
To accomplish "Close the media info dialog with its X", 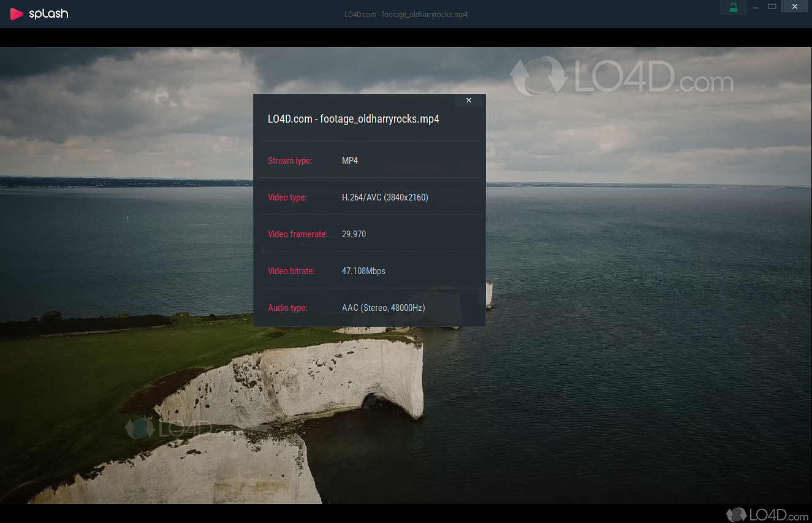I will 468,100.
